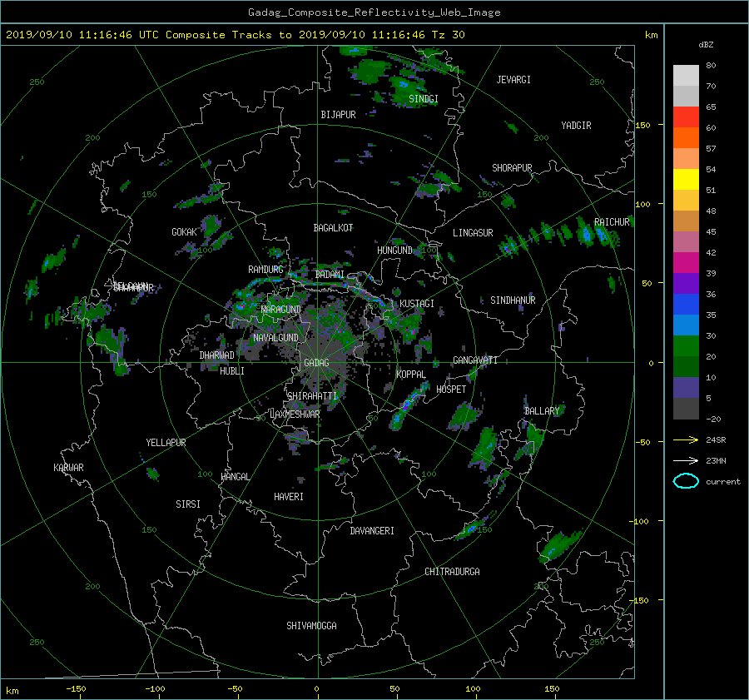Click the GANGAVATI city label
The image size is (749, 700).
tap(475, 360)
